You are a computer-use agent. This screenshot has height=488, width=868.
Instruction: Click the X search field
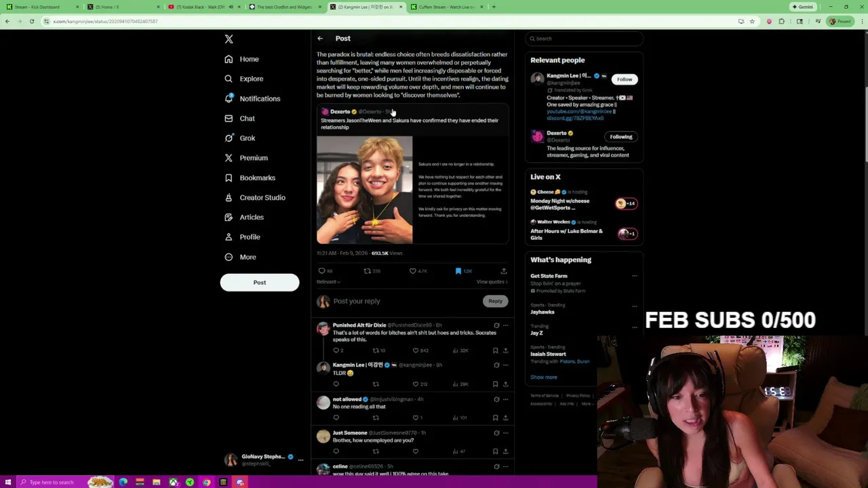pyautogui.click(x=584, y=39)
